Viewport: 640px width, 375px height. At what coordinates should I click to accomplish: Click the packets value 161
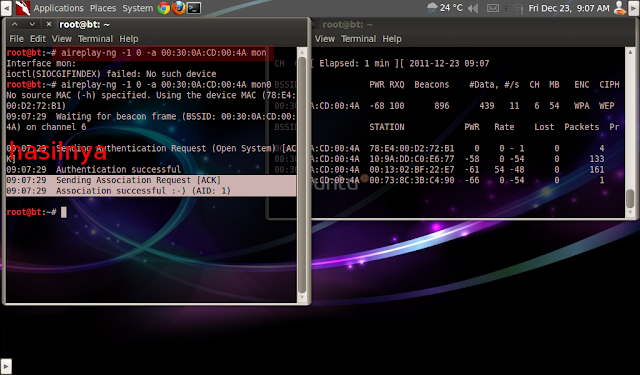596,169
